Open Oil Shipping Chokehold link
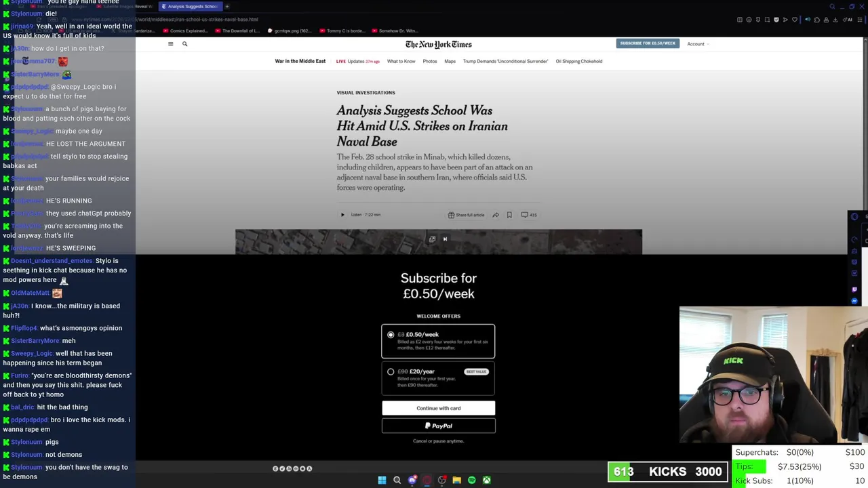The image size is (868, 488). click(578, 61)
